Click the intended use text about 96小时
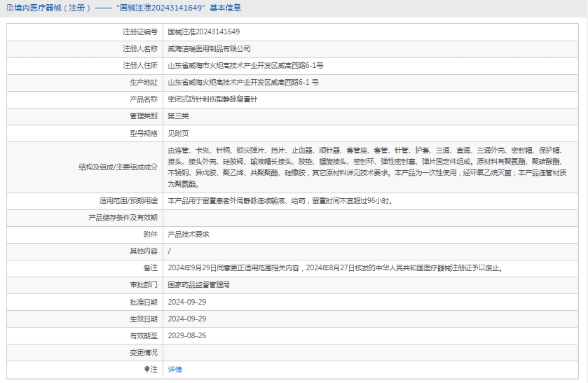588x383 pixels. 279,201
